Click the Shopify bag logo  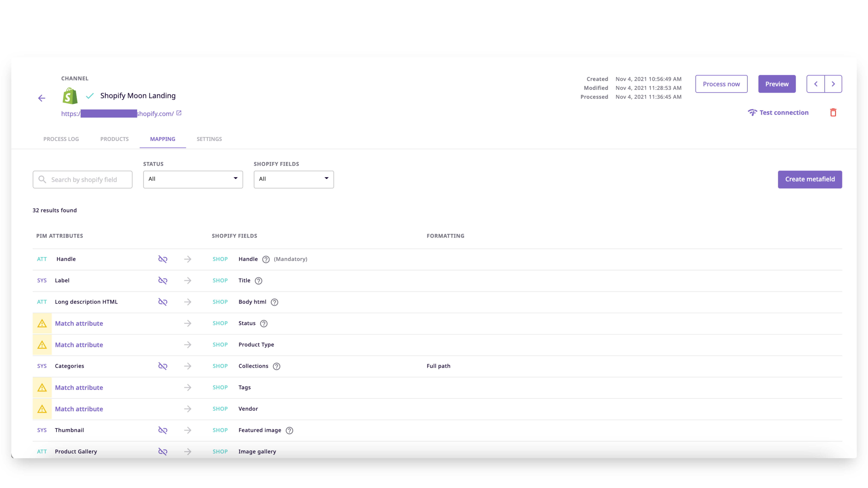70,96
